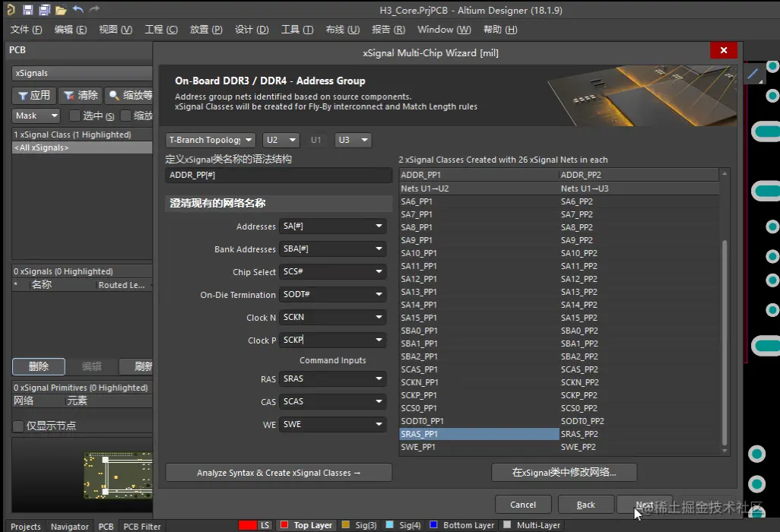Viewport: 780px width, 532px height.
Task: Click Analyze Syntax & Create xSignal Classes
Action: (x=278, y=473)
